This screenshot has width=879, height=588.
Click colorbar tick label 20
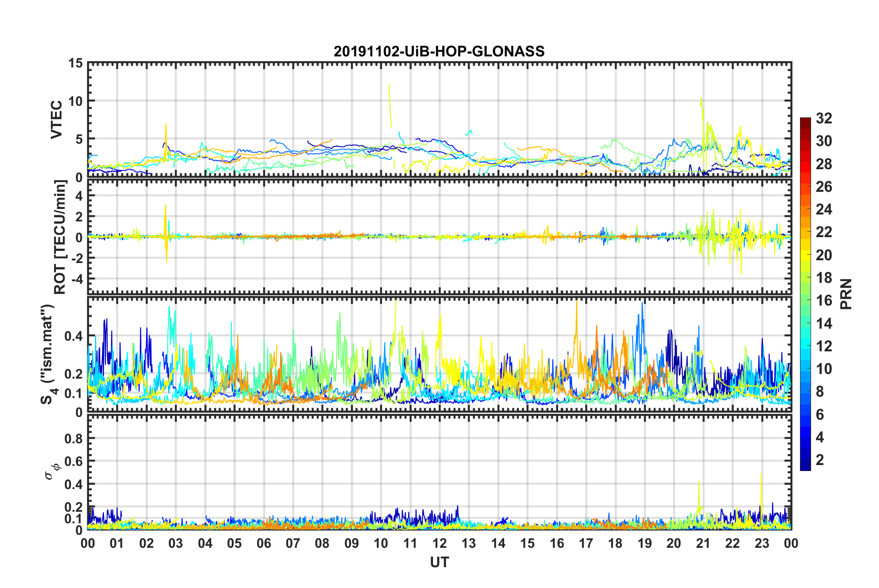tap(824, 255)
